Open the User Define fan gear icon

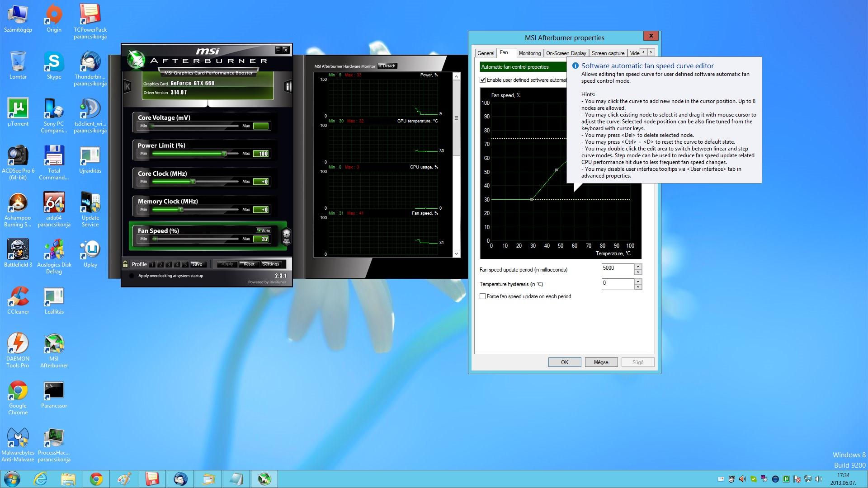click(x=286, y=236)
